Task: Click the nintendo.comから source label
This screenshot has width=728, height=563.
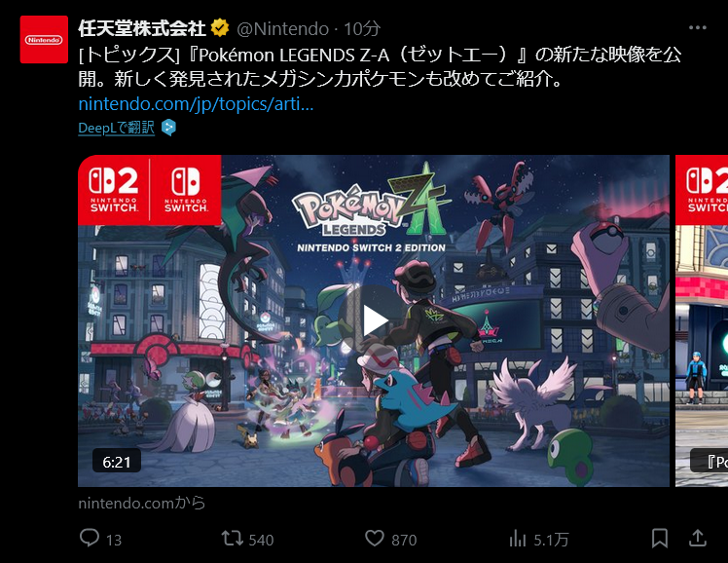Action: click(141, 503)
